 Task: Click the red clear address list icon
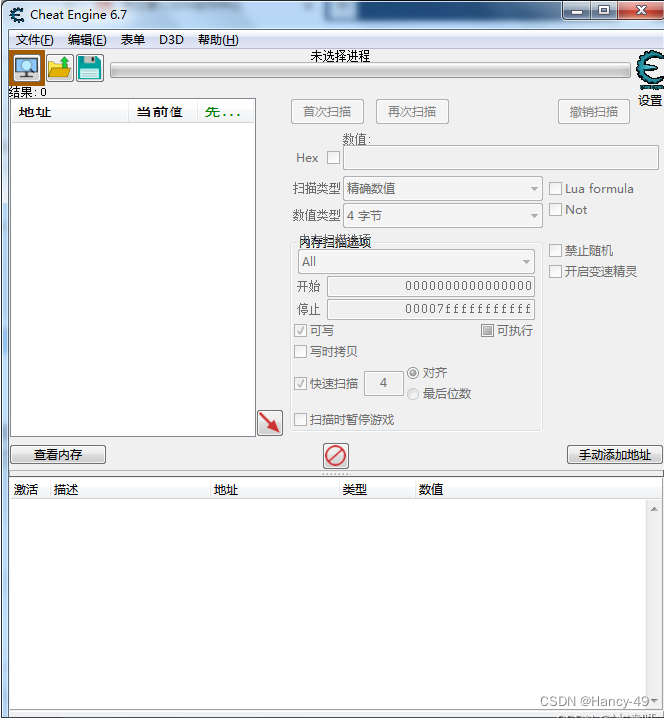pyautogui.click(x=336, y=456)
